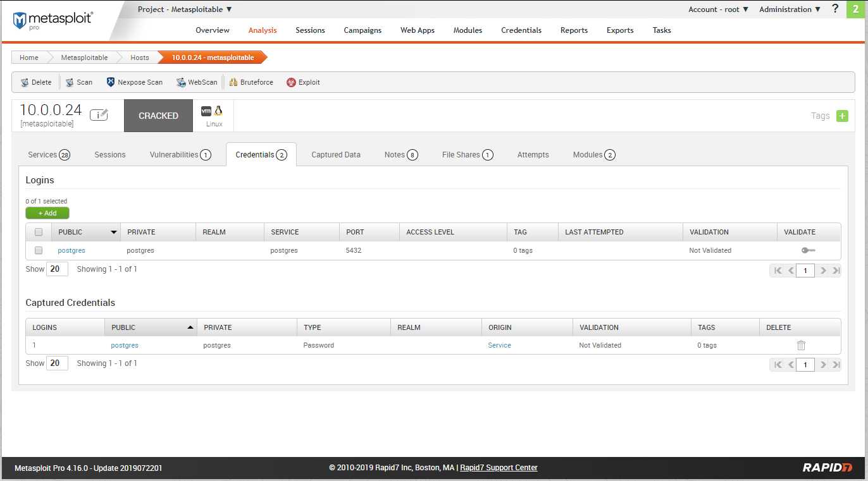
Task: Validate postgres login with the key icon
Action: [809, 250]
